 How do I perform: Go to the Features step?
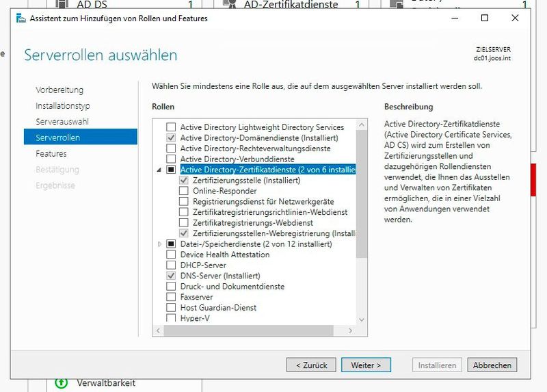pyautogui.click(x=51, y=153)
